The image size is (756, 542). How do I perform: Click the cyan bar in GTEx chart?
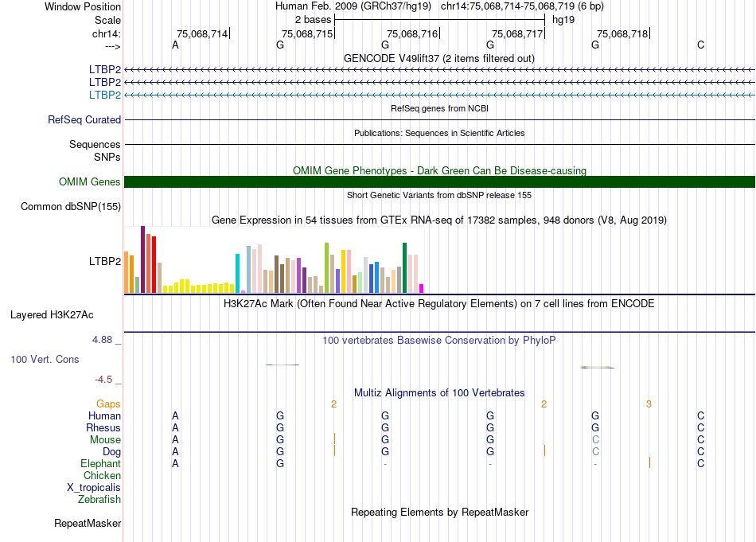[x=238, y=273]
